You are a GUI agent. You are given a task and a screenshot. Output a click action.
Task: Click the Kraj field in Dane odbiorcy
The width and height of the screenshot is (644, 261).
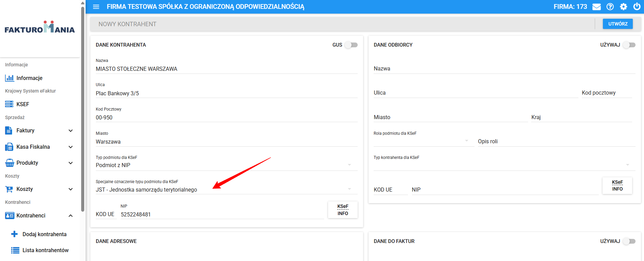(582, 117)
